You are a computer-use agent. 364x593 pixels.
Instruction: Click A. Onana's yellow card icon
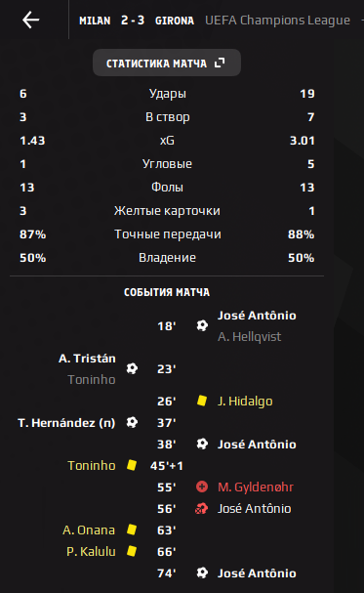(x=132, y=529)
